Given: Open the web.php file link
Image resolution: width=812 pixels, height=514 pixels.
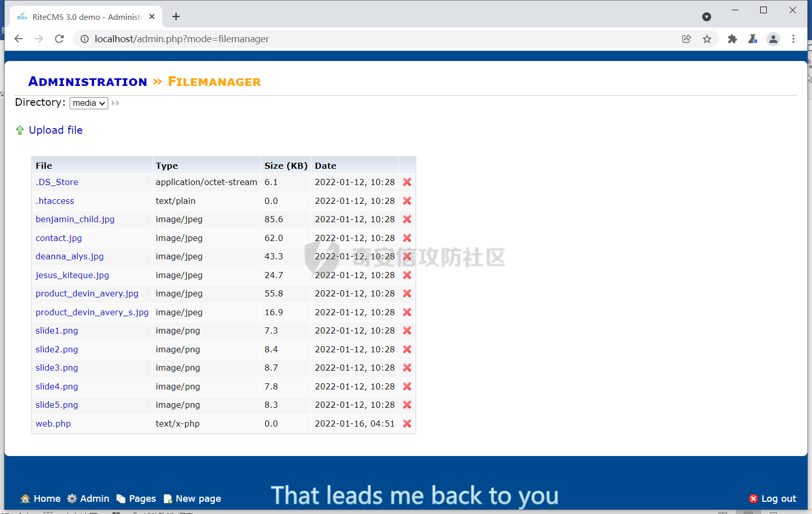Looking at the screenshot, I should pos(53,424).
